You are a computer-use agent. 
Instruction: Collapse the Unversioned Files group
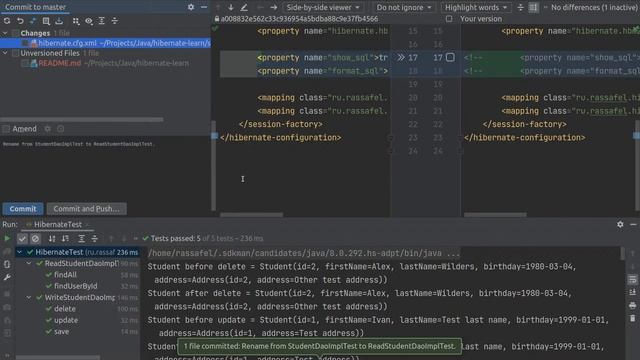click(5, 53)
